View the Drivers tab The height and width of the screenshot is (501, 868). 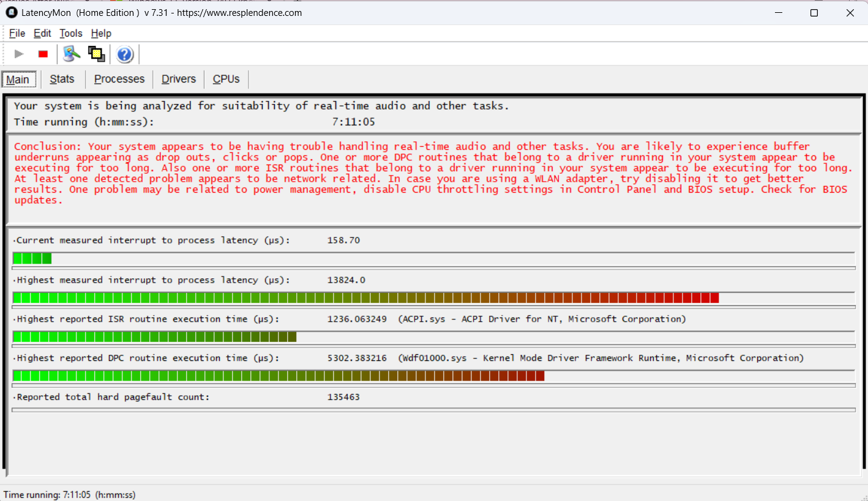(x=178, y=79)
